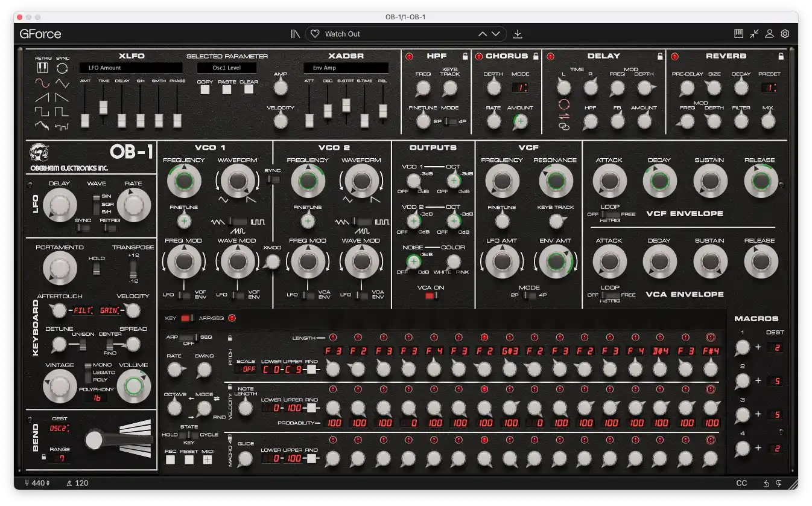Click the XLFO AMT slider handle
This screenshot has height=506, width=812.
(x=85, y=120)
